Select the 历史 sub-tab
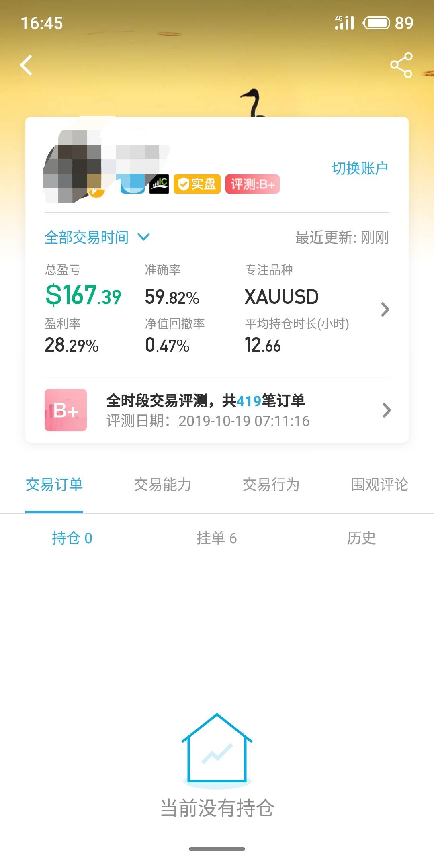The width and height of the screenshot is (434, 868). tap(361, 538)
